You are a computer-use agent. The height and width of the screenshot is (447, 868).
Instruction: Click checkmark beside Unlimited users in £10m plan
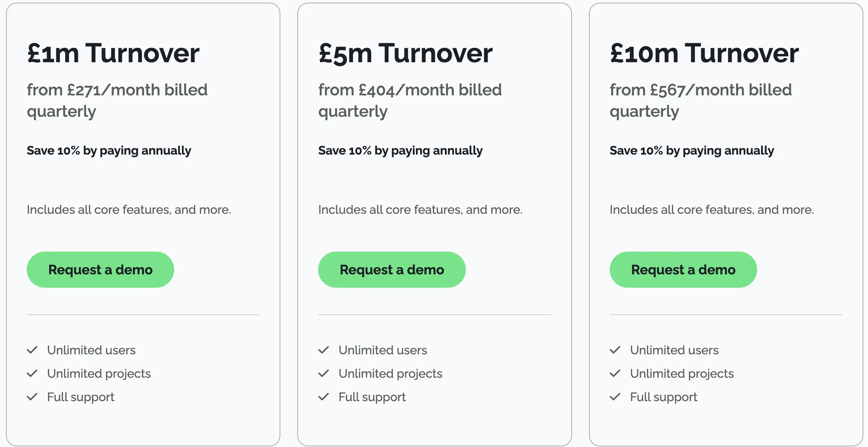pos(615,350)
